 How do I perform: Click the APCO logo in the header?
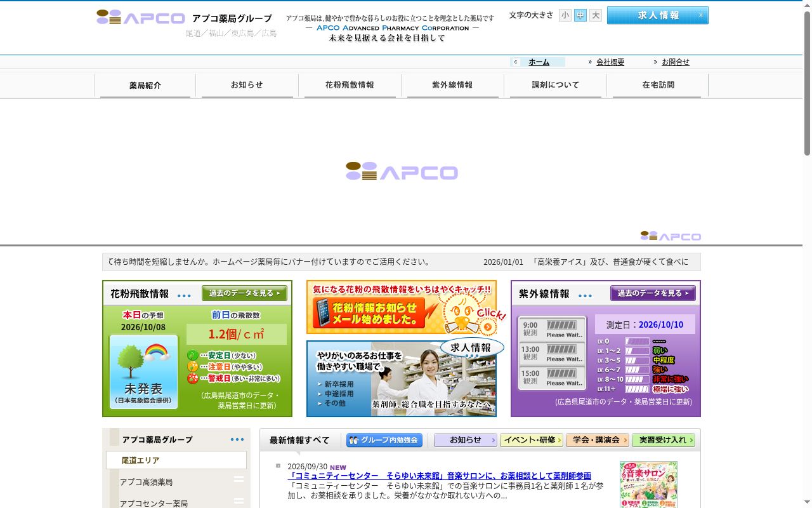point(140,17)
